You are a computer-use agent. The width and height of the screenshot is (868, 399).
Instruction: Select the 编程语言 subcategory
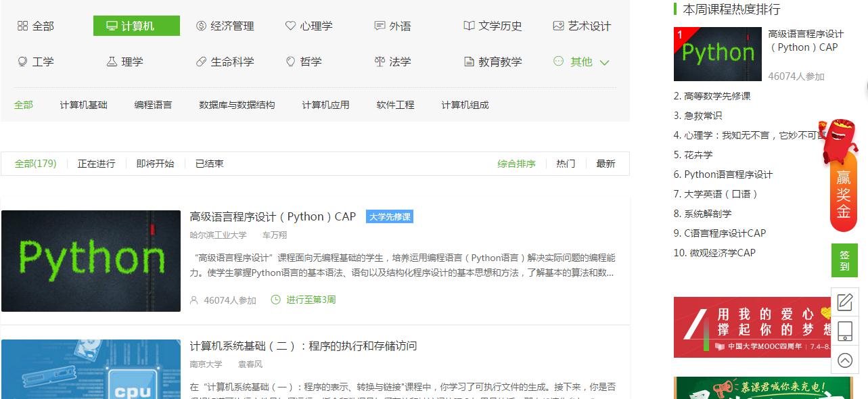pyautogui.click(x=153, y=105)
